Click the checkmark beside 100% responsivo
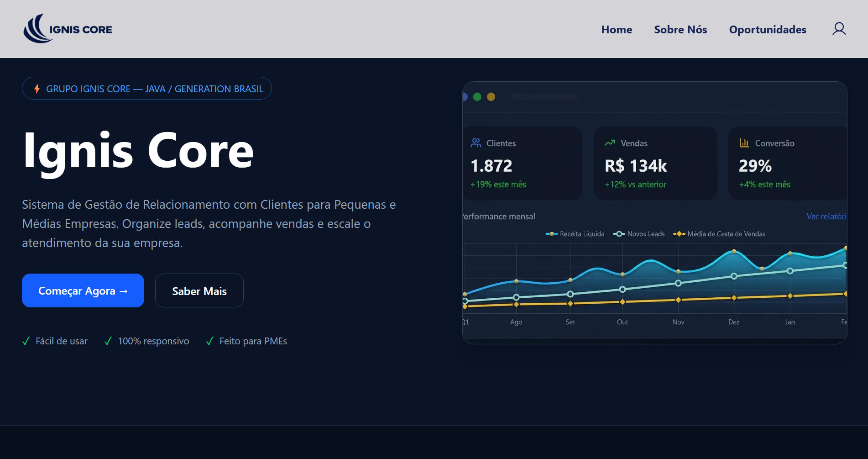The image size is (868, 459). tap(108, 341)
